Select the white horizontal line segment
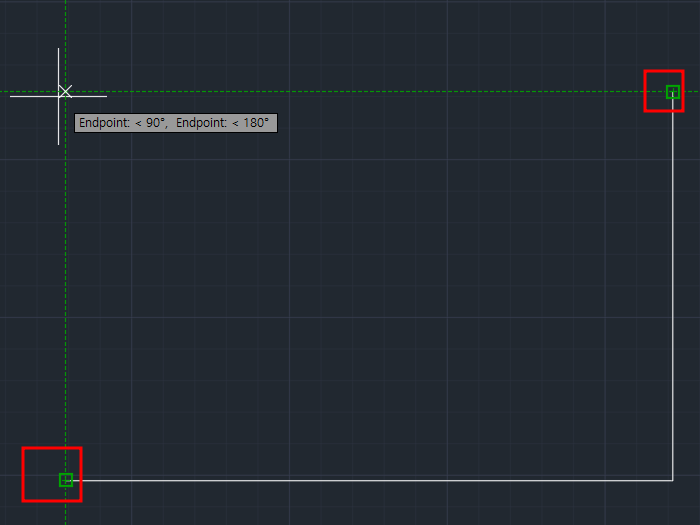700x525 pixels. [369, 480]
